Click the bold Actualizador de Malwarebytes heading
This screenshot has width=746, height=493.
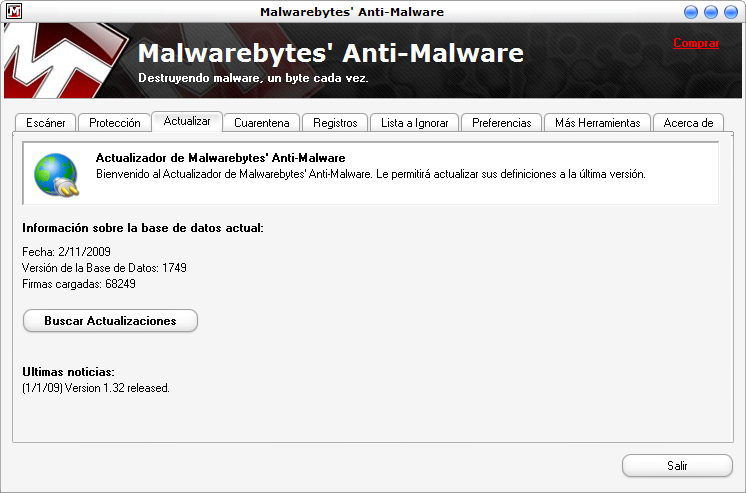coord(220,158)
